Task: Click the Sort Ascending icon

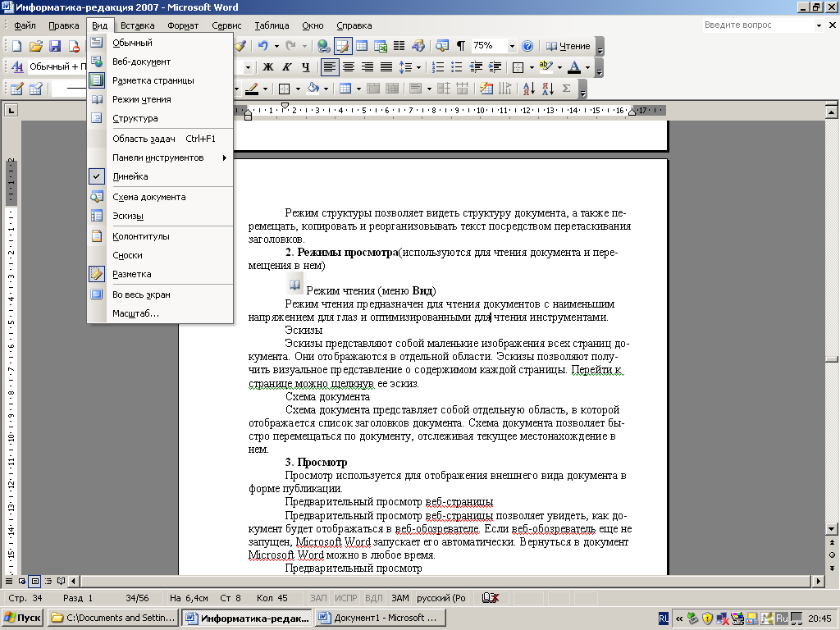Action: [x=528, y=89]
